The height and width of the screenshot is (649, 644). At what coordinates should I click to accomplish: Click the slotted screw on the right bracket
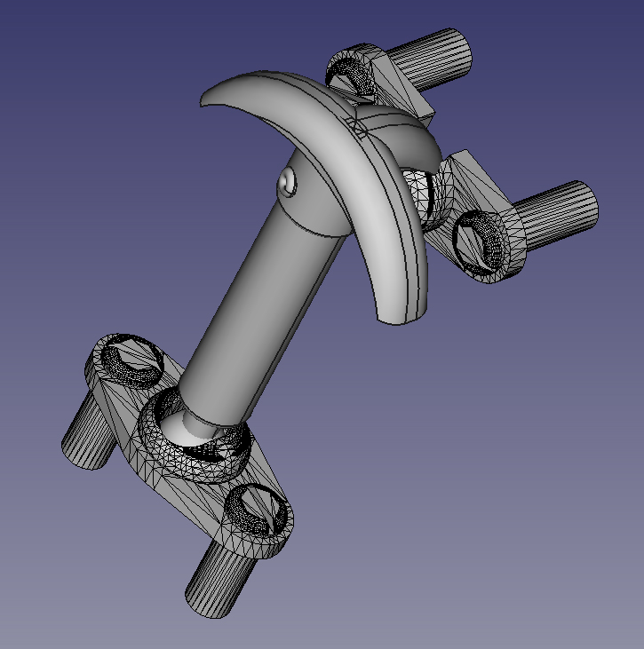[x=479, y=242]
